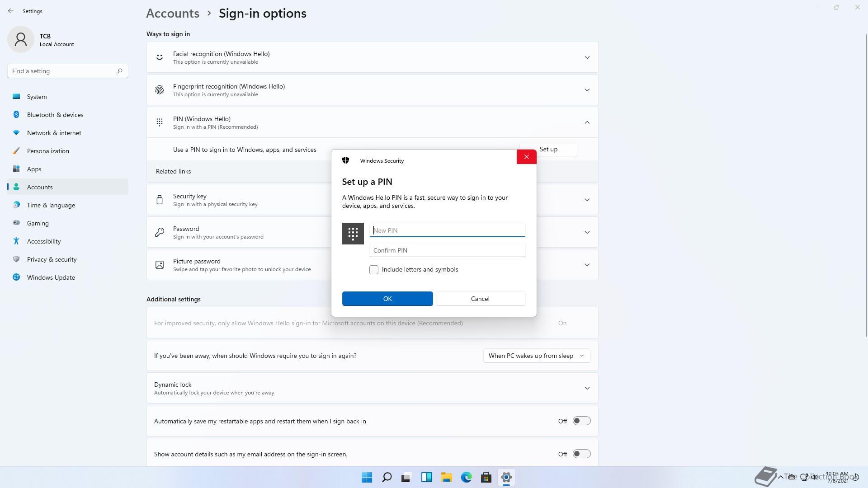
Task: Open Network & internet category
Action: pyautogui.click(x=68, y=133)
